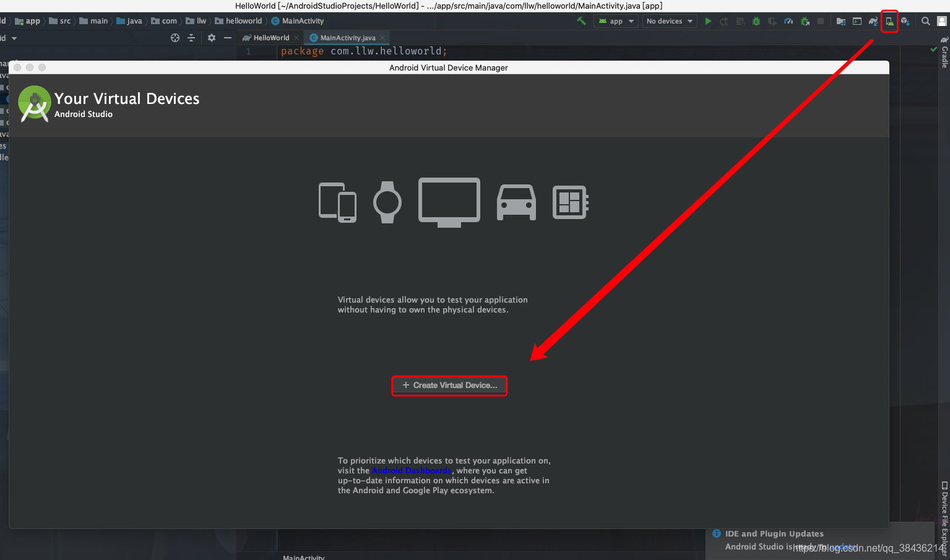
Task: Expand the project view mode dropdown arrow
Action: pyautogui.click(x=14, y=38)
